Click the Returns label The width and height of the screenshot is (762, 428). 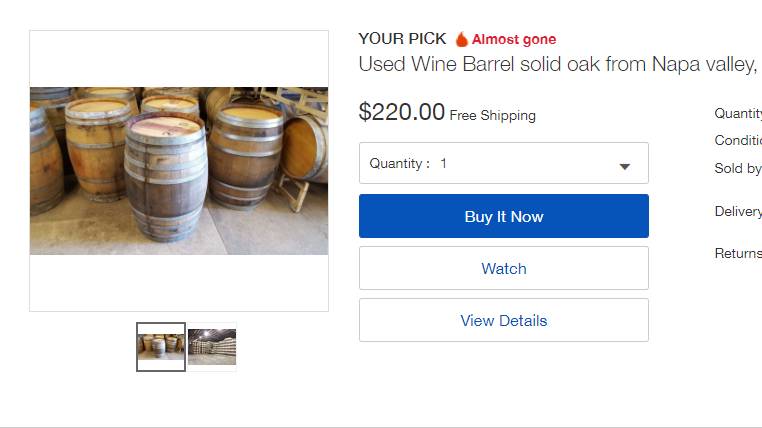[738, 253]
